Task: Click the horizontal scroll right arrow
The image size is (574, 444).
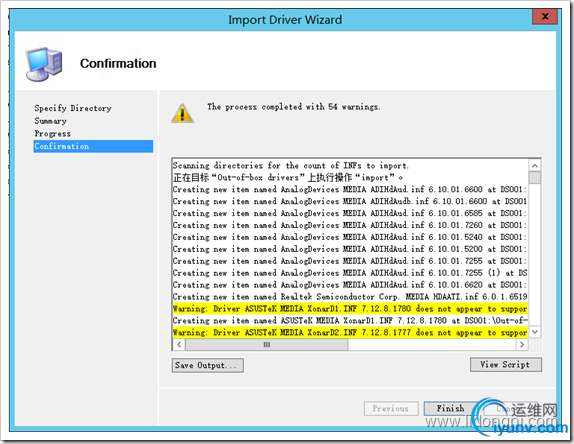Action: point(522,344)
